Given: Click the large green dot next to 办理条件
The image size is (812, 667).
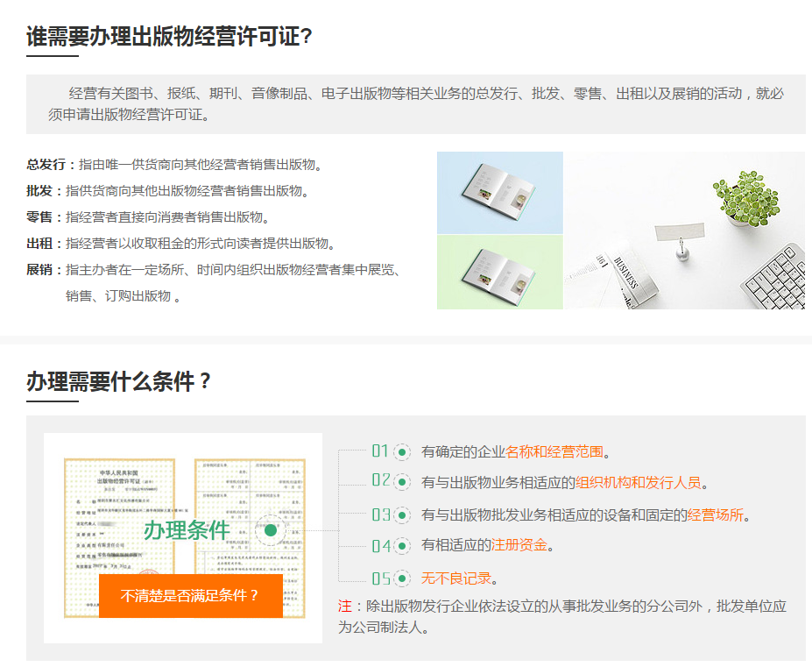Looking at the screenshot, I should (x=271, y=530).
